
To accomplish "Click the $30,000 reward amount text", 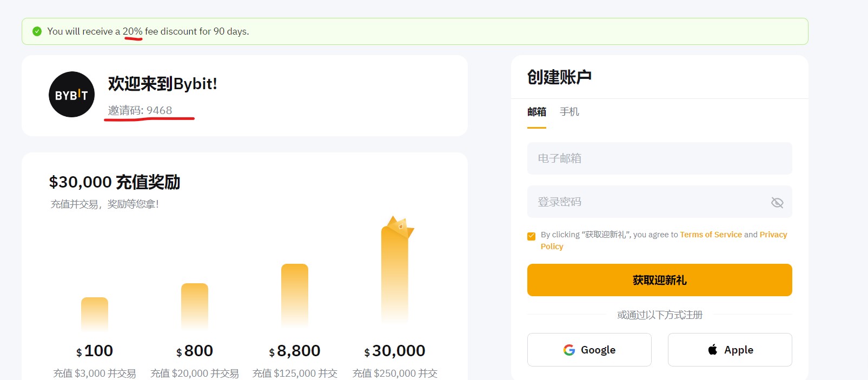I will click(x=395, y=351).
